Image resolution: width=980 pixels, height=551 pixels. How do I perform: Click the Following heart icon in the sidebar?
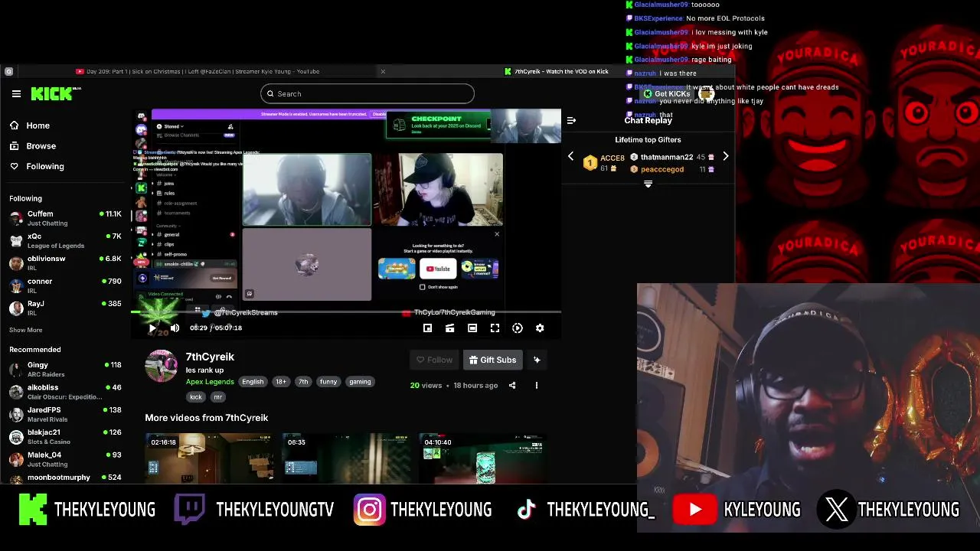[x=14, y=166]
